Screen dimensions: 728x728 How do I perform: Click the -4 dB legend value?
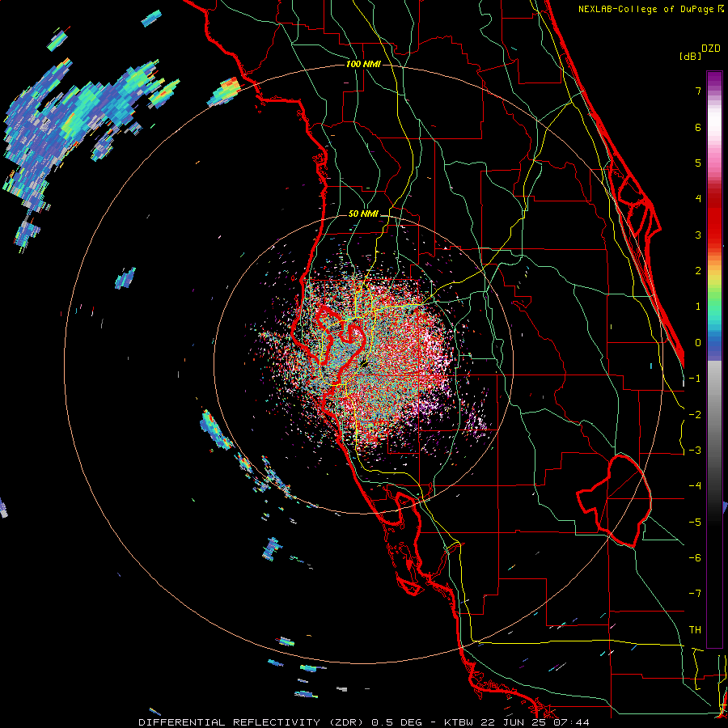(x=695, y=486)
